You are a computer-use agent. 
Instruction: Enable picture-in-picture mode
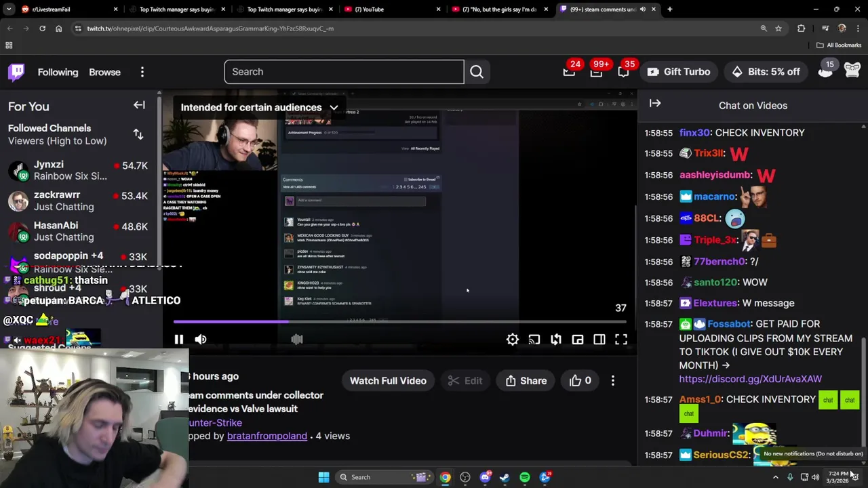[578, 340]
